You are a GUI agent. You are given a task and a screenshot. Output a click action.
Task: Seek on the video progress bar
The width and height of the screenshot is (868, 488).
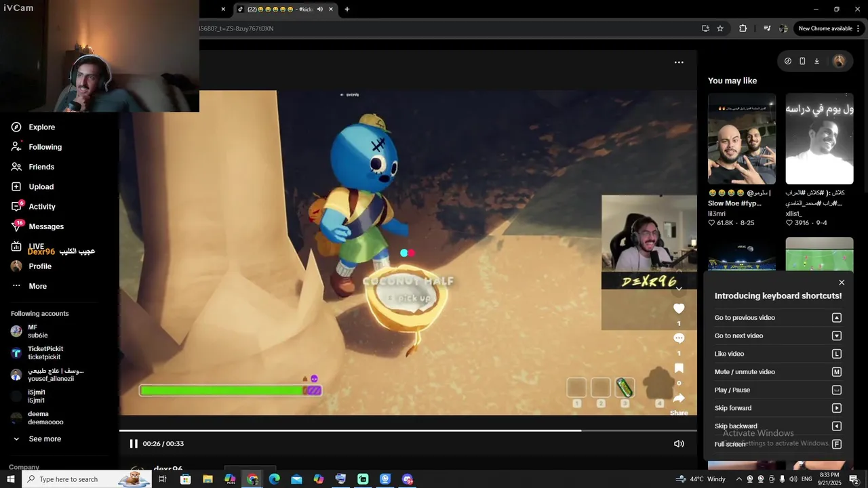click(x=408, y=430)
